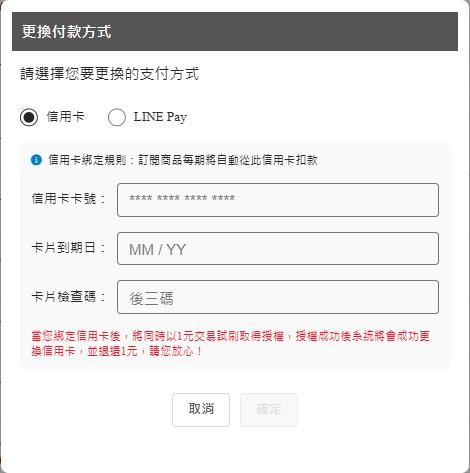Click the dark gray header bar's empty area

(x=283, y=32)
